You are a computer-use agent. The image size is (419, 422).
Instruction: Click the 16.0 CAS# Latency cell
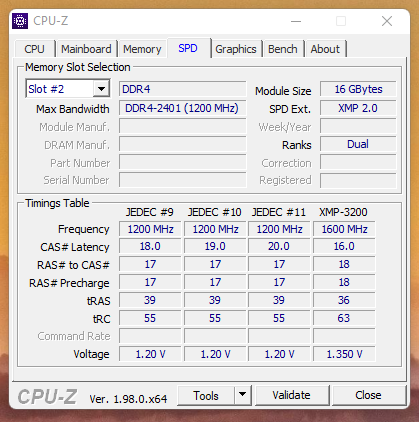(x=344, y=246)
